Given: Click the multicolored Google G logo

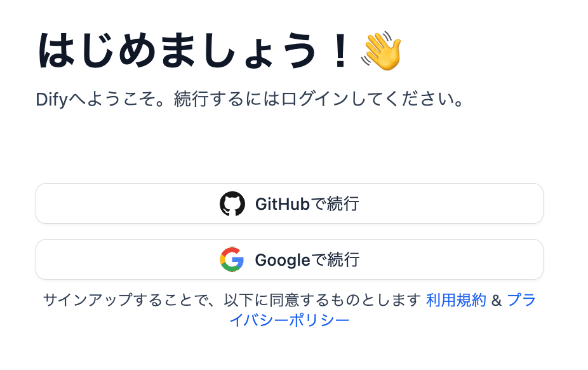Looking at the screenshot, I should 232,259.
